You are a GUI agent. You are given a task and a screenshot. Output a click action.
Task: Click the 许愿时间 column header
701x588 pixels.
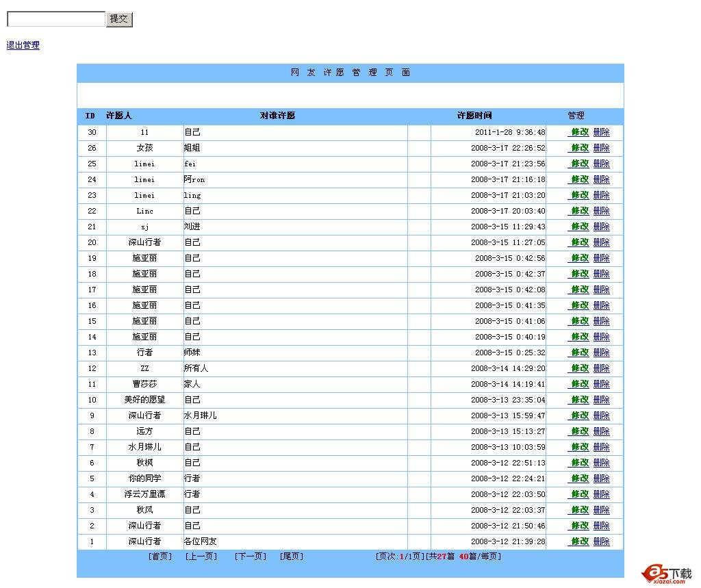(x=474, y=116)
